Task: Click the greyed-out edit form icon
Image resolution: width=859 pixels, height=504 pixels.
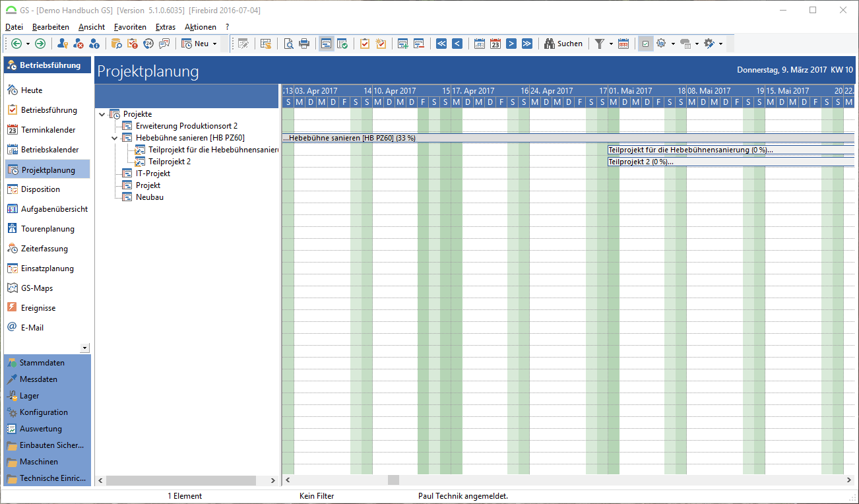Action: click(x=243, y=44)
